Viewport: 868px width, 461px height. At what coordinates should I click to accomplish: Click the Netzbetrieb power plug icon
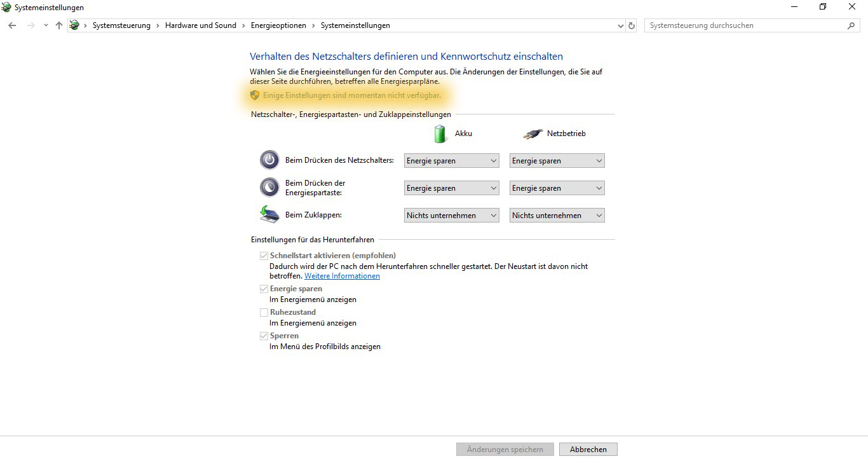[532, 134]
